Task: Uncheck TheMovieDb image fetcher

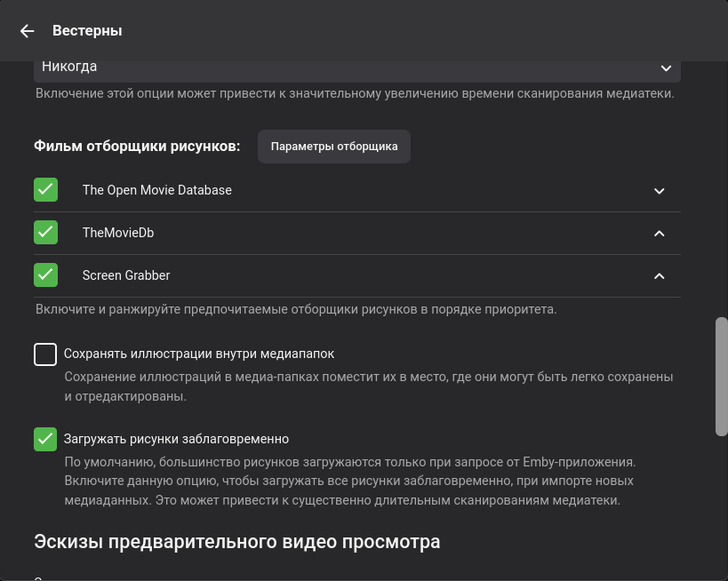Action: [45, 233]
